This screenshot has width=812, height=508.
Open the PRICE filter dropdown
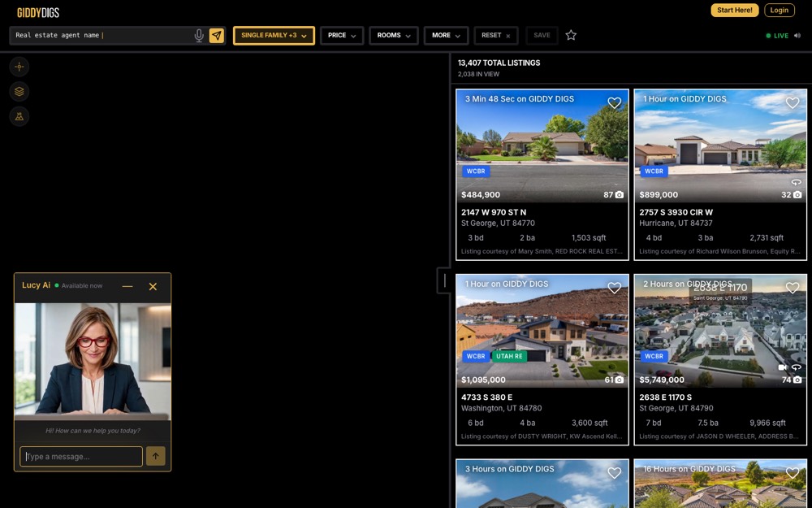[x=342, y=36]
